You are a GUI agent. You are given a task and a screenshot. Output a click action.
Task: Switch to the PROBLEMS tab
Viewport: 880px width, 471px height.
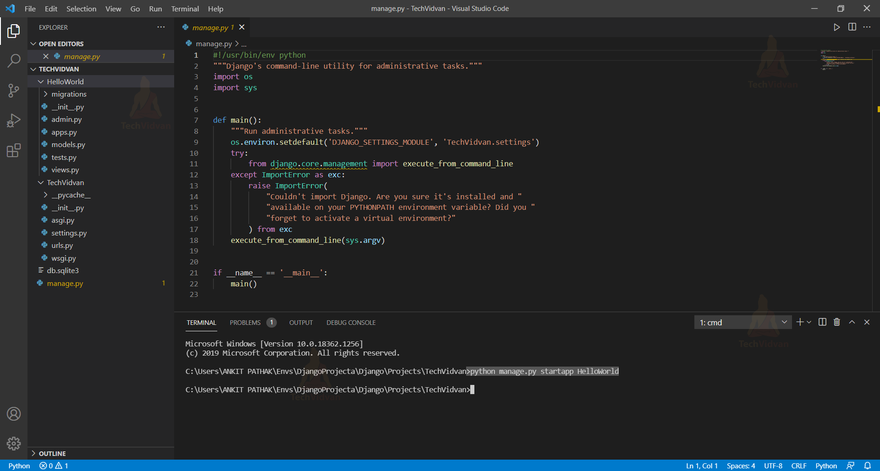pyautogui.click(x=245, y=322)
